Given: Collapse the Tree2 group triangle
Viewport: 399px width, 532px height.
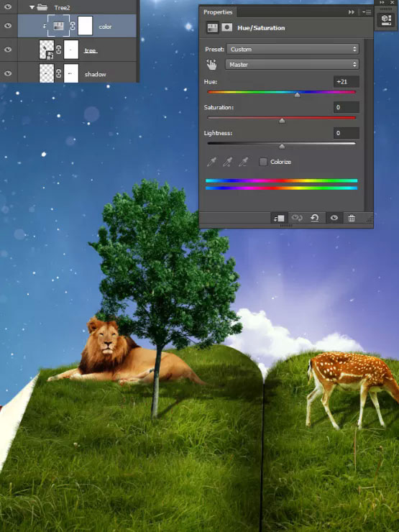Looking at the screenshot, I should 32,7.
